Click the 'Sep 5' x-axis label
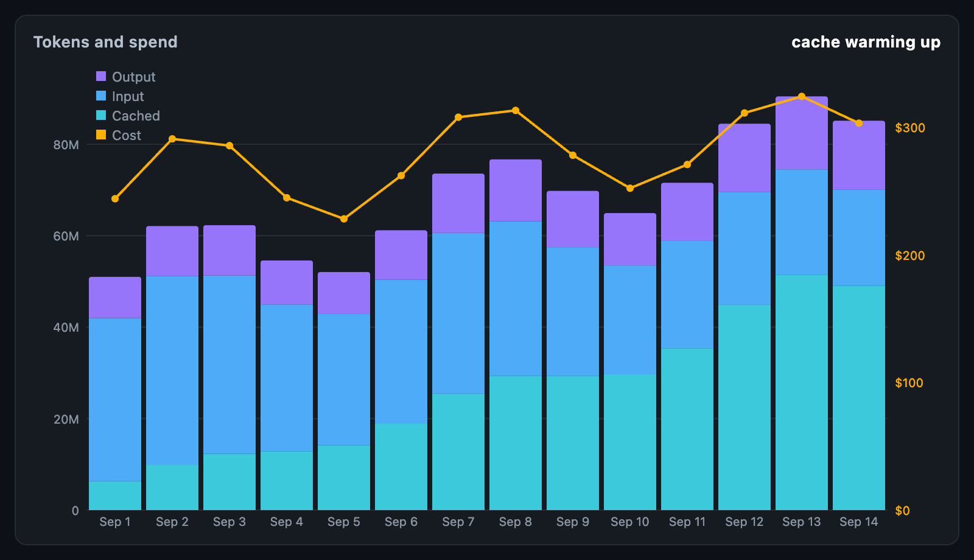This screenshot has width=974, height=560. [x=344, y=522]
